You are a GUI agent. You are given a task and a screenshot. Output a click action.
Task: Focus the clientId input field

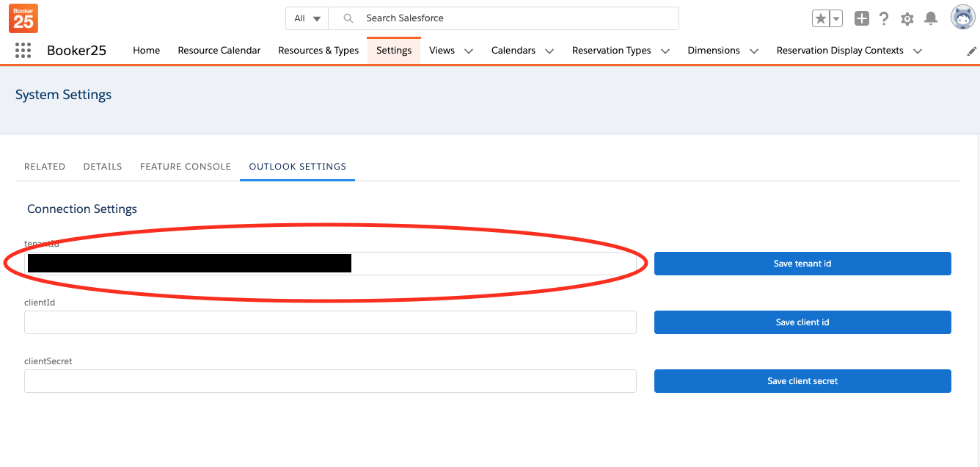tap(330, 322)
